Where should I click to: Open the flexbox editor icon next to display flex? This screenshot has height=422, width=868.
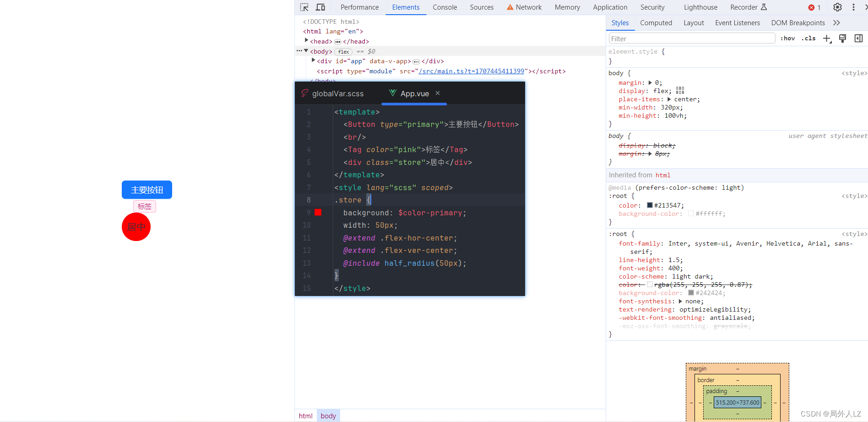click(x=680, y=90)
